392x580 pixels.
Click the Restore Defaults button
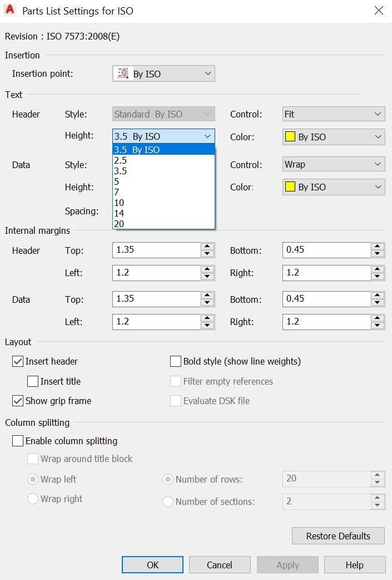338,536
